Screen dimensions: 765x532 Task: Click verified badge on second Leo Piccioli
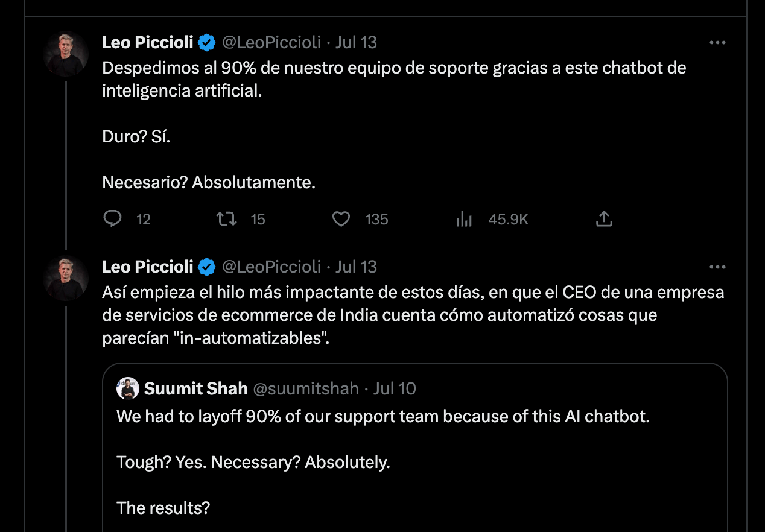point(208,267)
